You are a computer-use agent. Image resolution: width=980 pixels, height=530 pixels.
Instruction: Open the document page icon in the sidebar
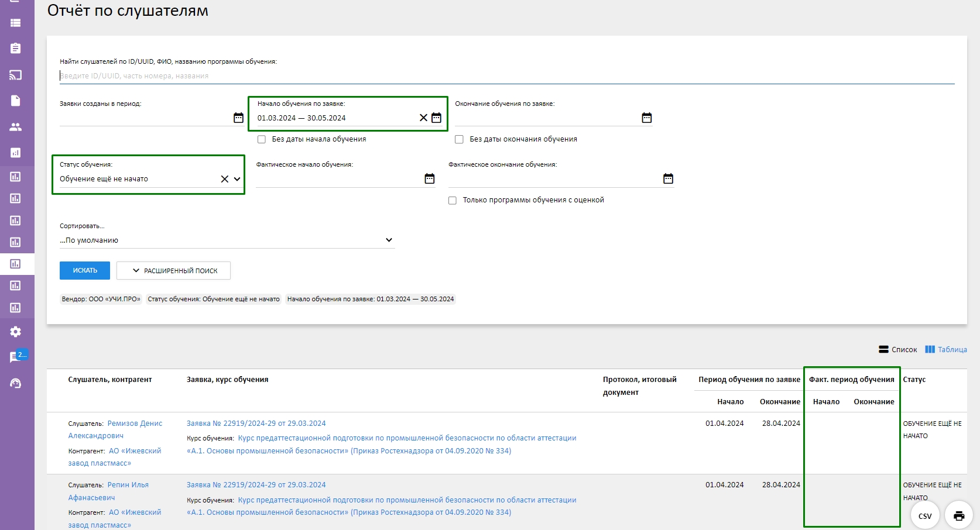point(16,101)
